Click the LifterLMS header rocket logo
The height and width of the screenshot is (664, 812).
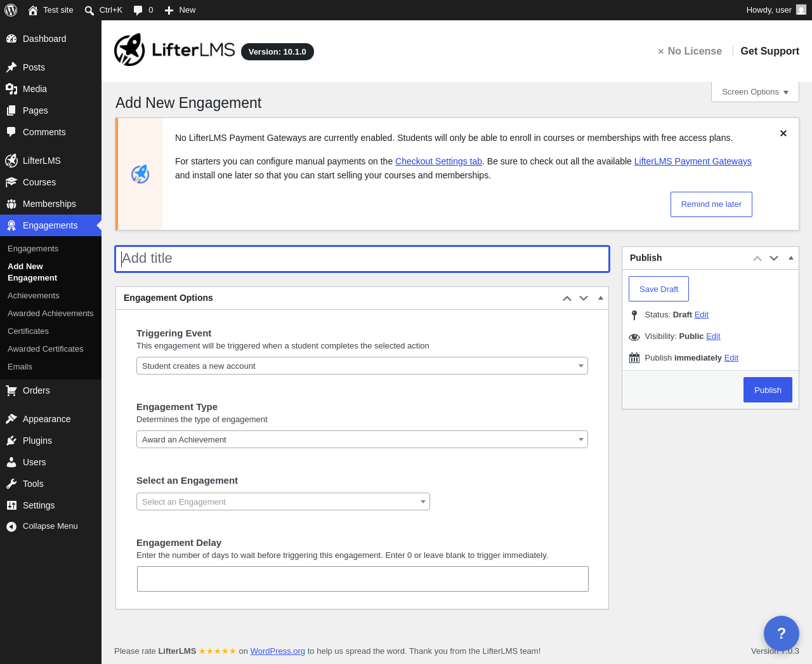(129, 50)
